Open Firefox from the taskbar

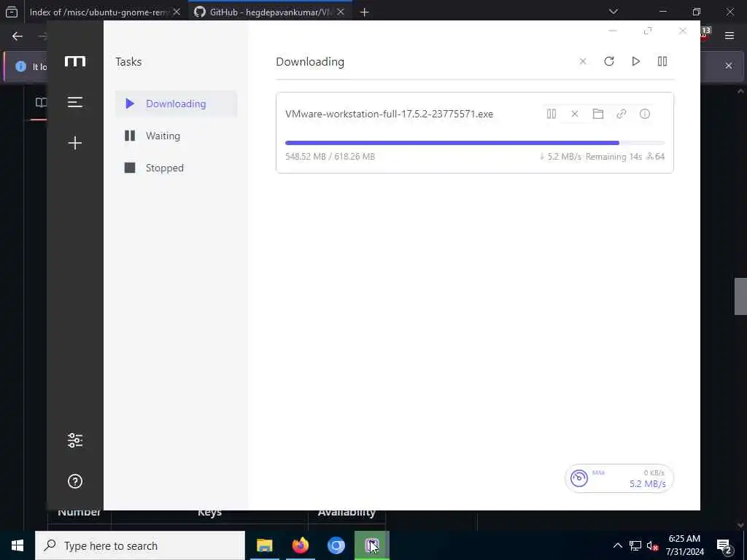point(300,545)
